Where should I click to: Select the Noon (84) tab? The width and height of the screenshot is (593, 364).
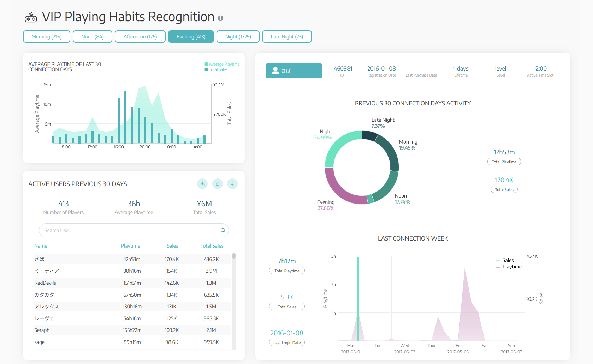[93, 37]
